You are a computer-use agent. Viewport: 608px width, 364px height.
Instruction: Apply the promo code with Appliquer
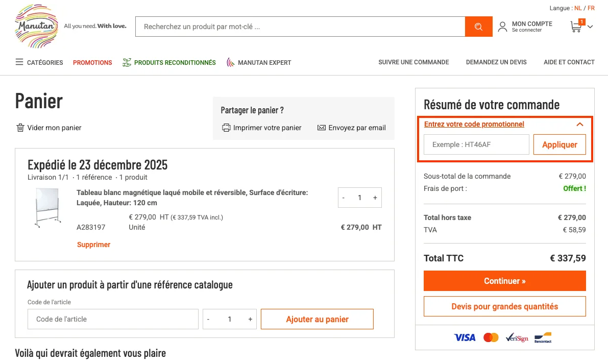[x=560, y=144]
